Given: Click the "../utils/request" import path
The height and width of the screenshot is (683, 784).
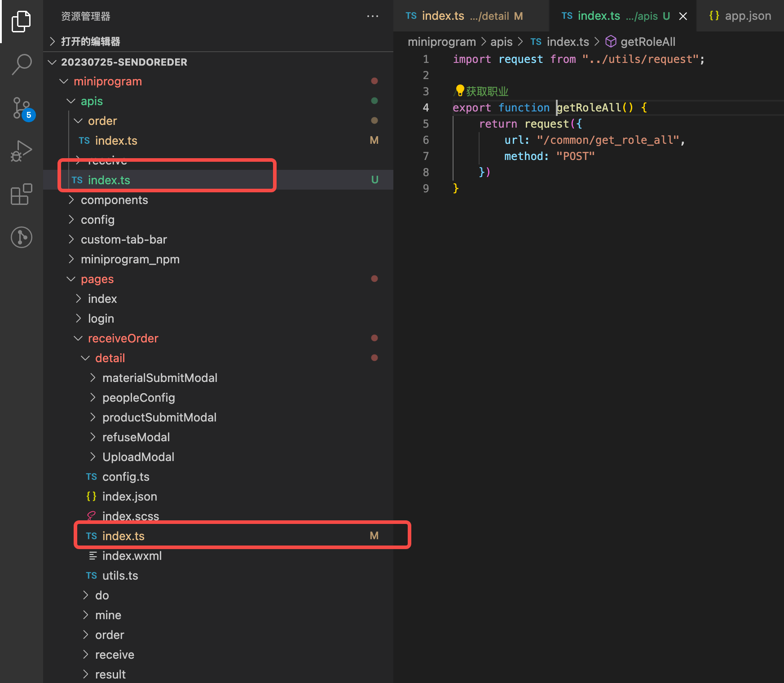Looking at the screenshot, I should 641,59.
